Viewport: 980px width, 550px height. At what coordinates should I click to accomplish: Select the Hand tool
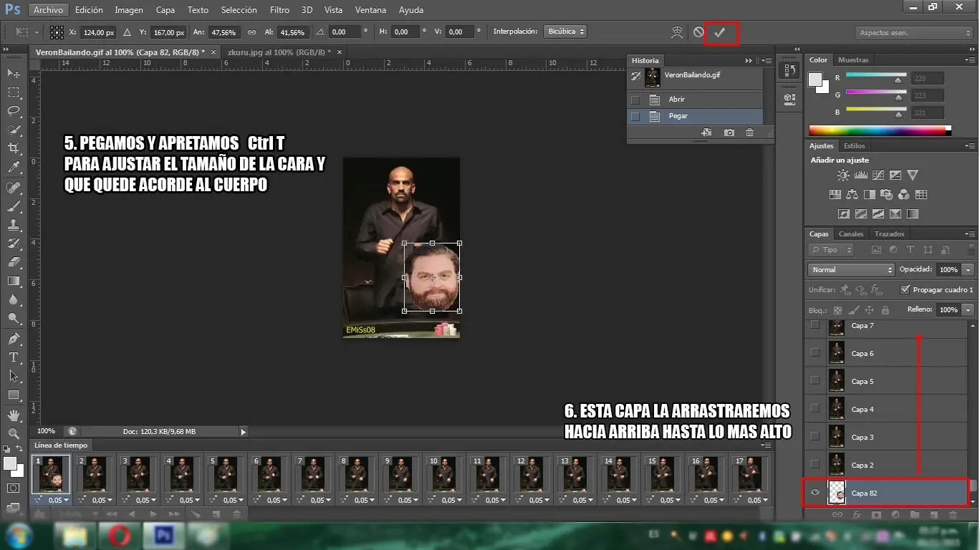point(14,415)
